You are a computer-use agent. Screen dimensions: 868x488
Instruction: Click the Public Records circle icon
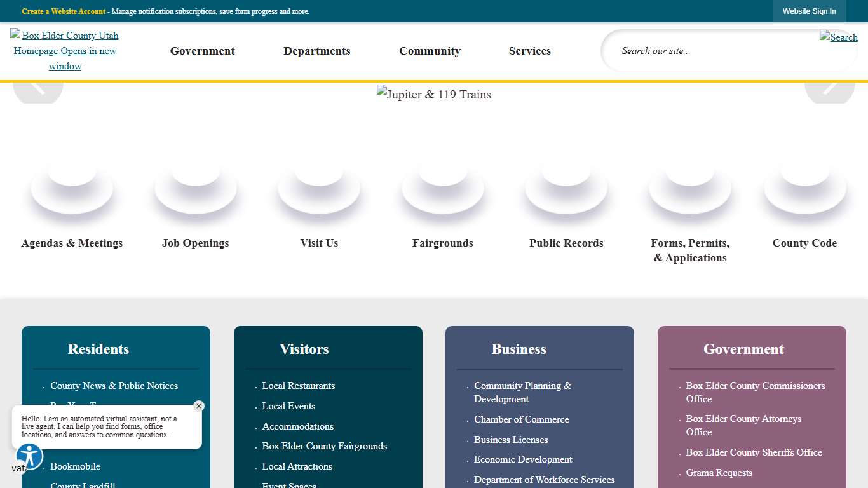click(566, 189)
